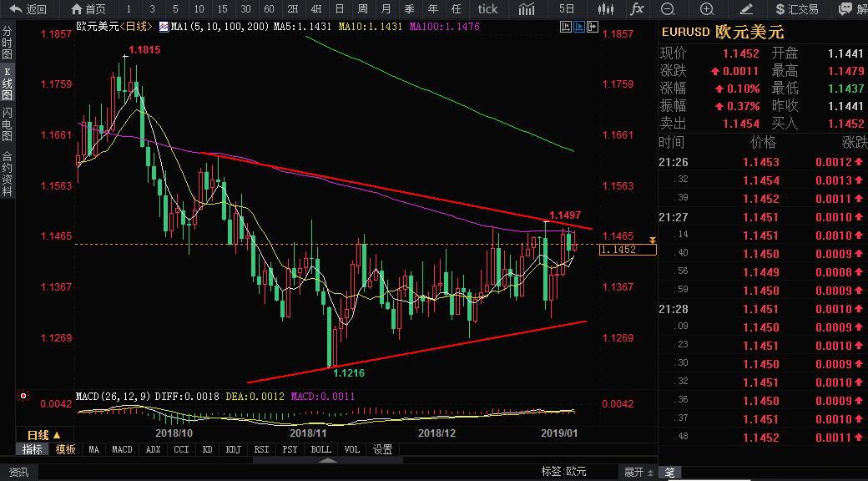Select the 指标 indicators tab
The width and height of the screenshot is (868, 481).
click(32, 449)
